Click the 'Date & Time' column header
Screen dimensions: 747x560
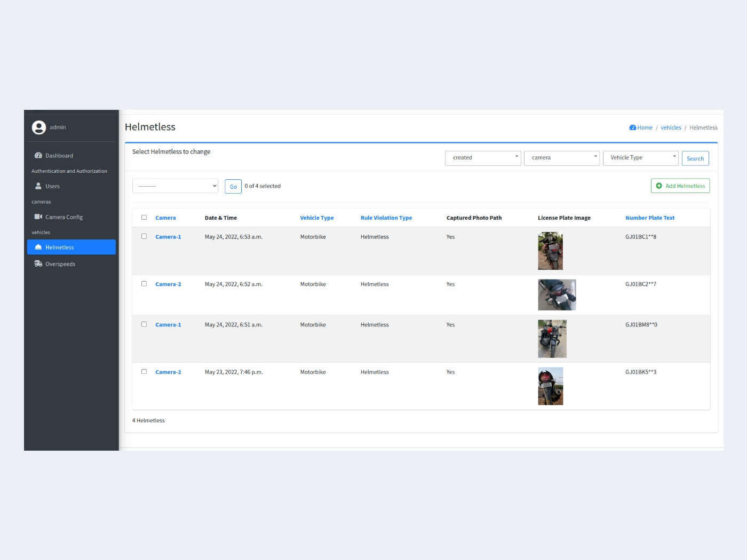[221, 218]
